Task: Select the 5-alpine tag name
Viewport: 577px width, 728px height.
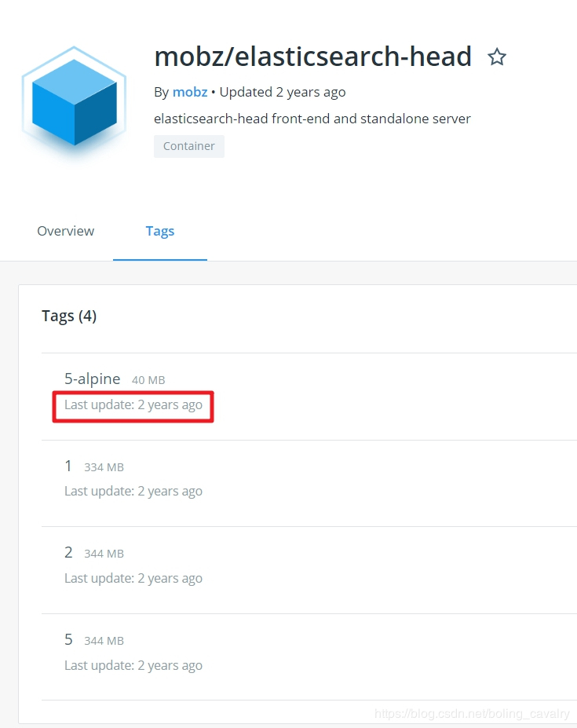Action: pos(93,379)
